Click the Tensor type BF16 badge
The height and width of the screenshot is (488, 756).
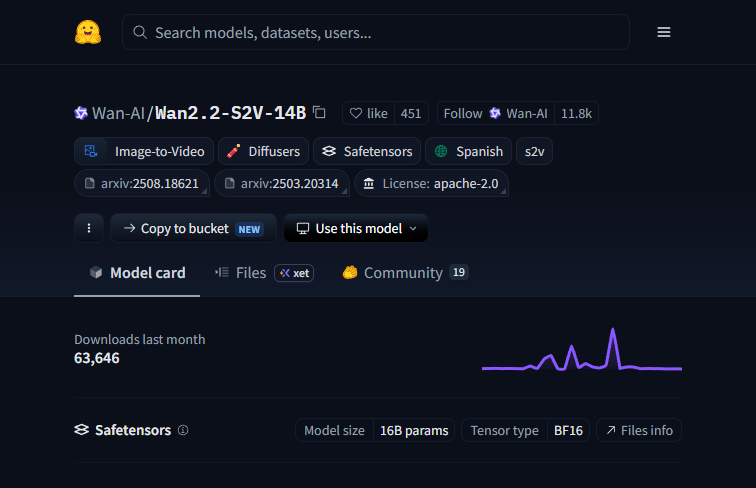pyautogui.click(x=526, y=430)
